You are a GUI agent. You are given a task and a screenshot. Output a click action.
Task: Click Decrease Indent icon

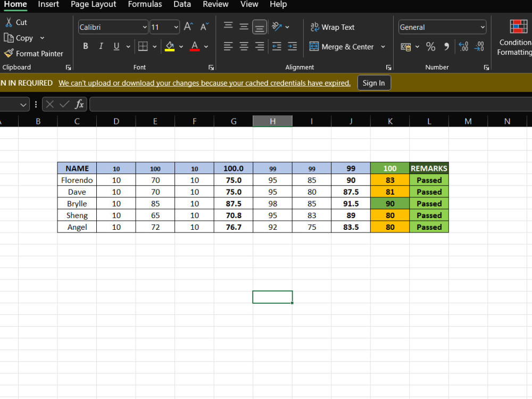point(277,46)
